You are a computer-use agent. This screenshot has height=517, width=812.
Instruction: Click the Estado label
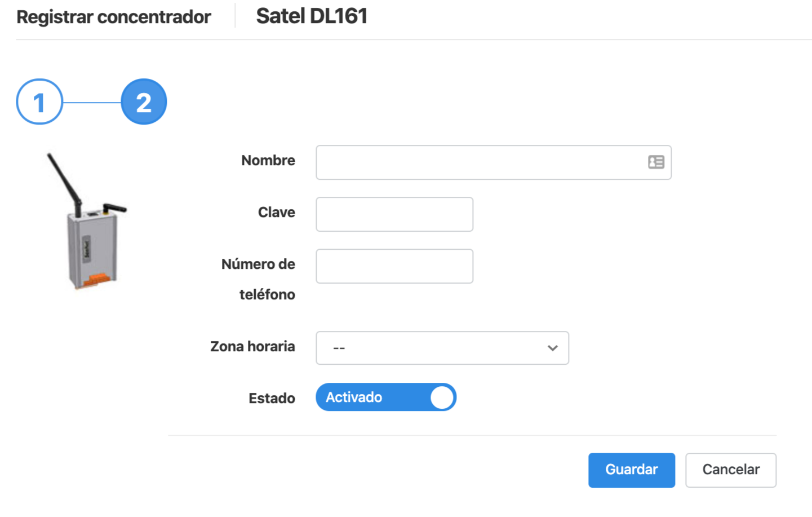272,399
